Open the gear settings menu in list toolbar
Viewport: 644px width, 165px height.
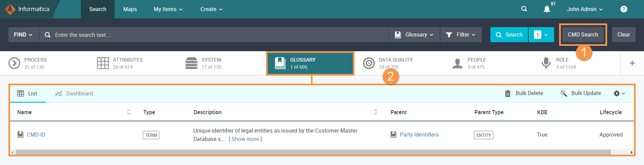[619, 93]
